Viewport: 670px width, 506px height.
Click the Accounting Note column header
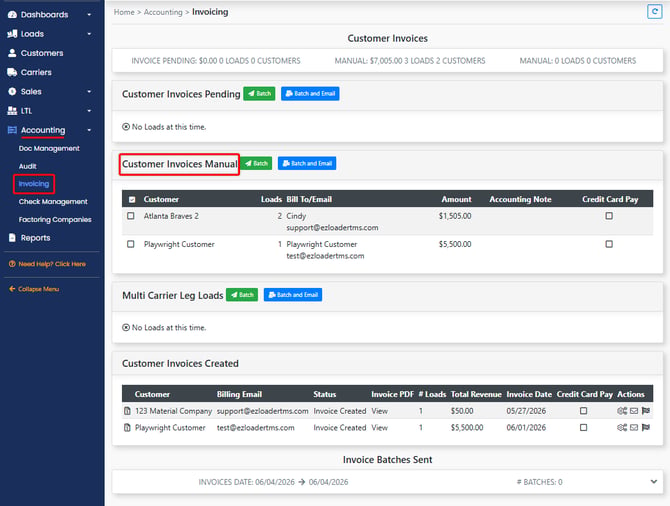pos(520,199)
